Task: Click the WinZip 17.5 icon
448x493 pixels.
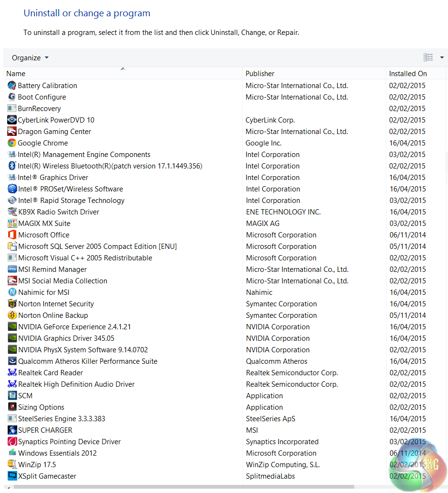Action: [12, 464]
